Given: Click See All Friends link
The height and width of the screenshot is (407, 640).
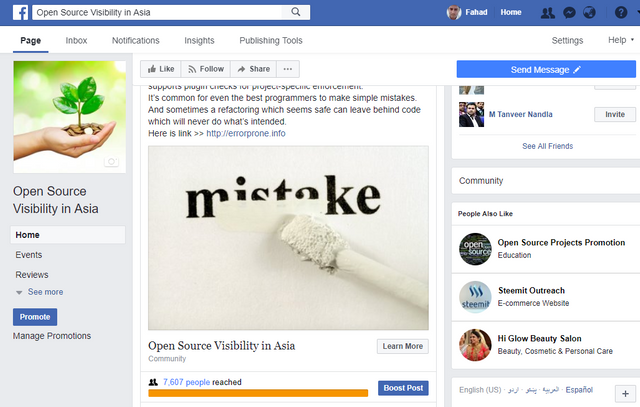Looking at the screenshot, I should (x=547, y=146).
